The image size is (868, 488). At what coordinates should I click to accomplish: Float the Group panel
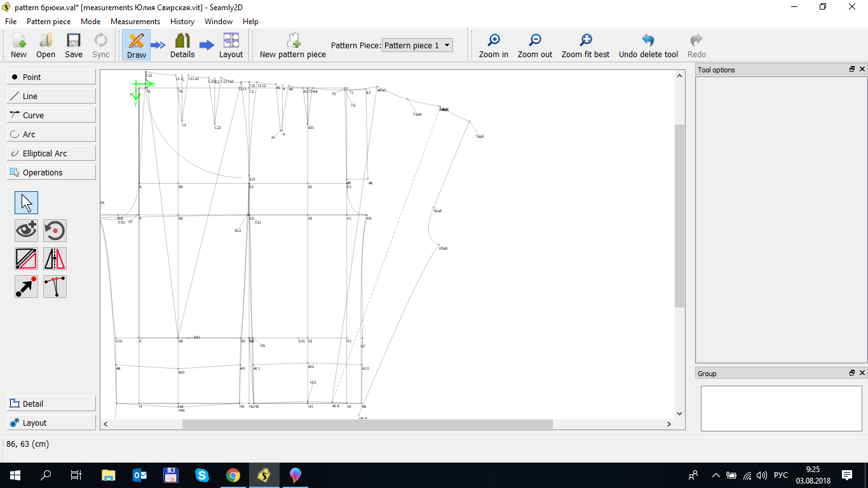coord(852,373)
